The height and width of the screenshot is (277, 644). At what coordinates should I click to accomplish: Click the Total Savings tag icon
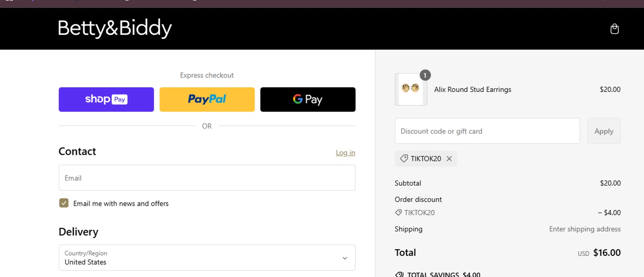[x=399, y=274]
